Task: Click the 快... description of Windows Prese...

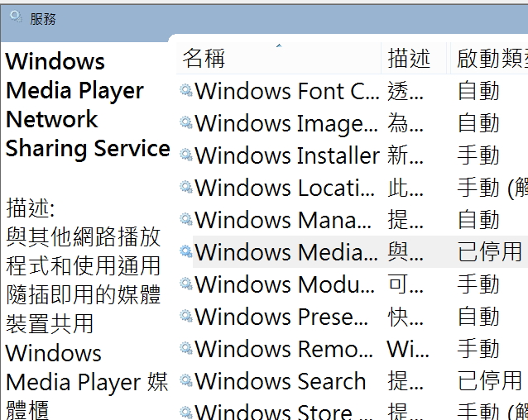Action: click(406, 317)
